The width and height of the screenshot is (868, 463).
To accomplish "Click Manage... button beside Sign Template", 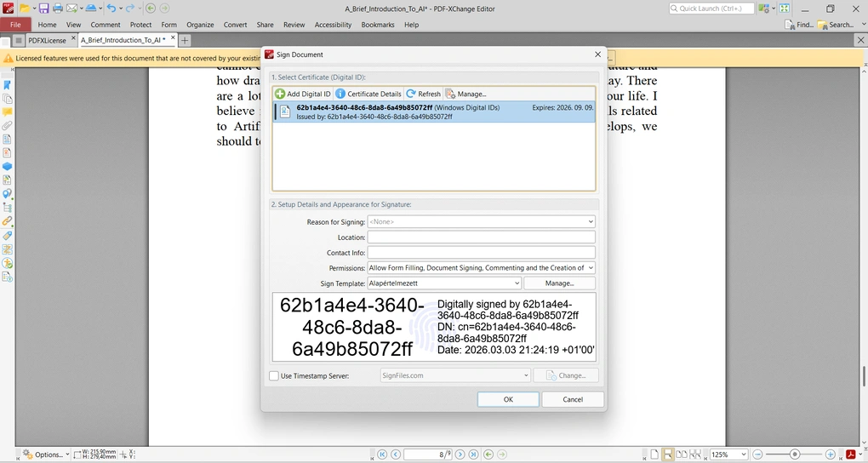I will tap(559, 283).
